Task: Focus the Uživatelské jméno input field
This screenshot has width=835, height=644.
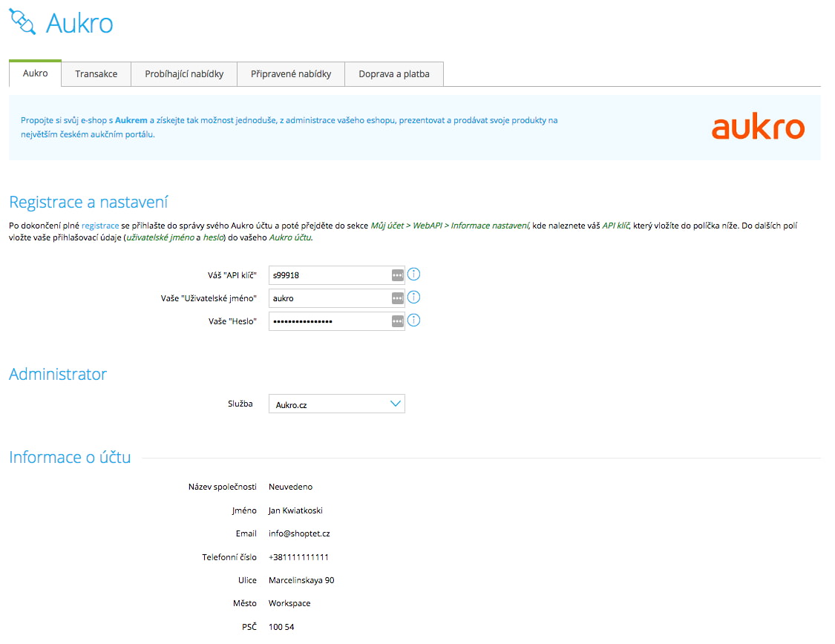Action: tap(336, 298)
